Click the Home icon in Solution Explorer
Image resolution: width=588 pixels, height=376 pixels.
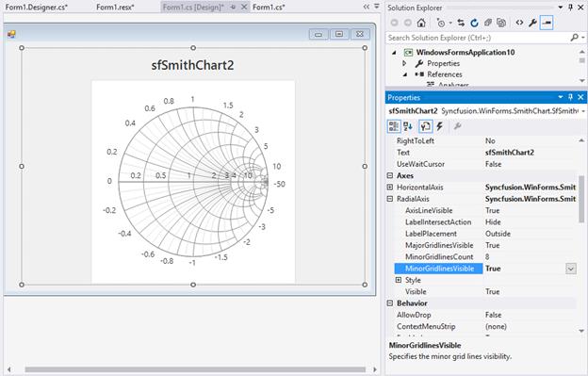coord(421,23)
